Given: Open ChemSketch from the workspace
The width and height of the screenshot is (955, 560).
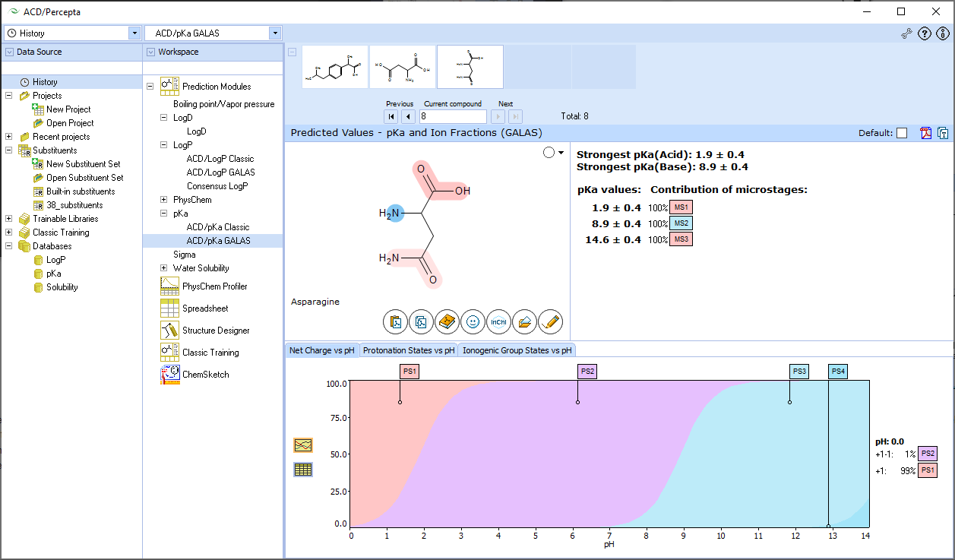Looking at the screenshot, I should pos(205,375).
